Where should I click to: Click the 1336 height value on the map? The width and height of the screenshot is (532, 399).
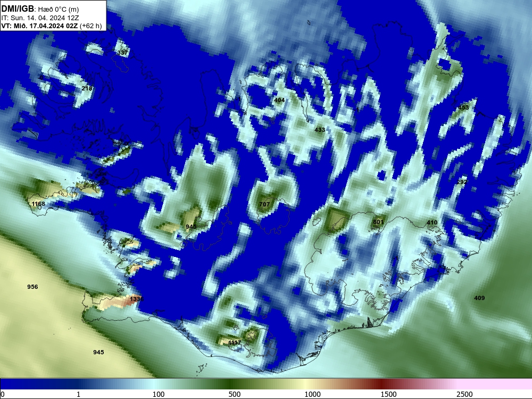point(137,299)
